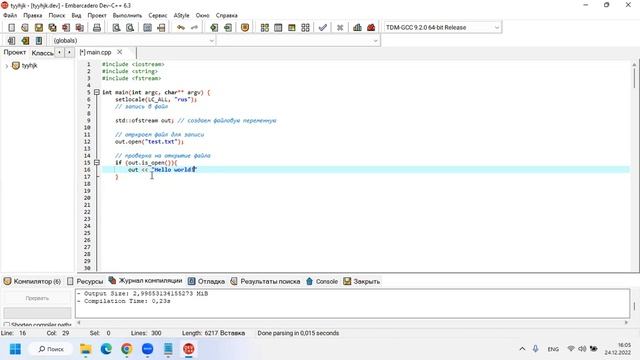Click Закрыть to close the bottom panel
The image size is (640, 360).
point(362,281)
